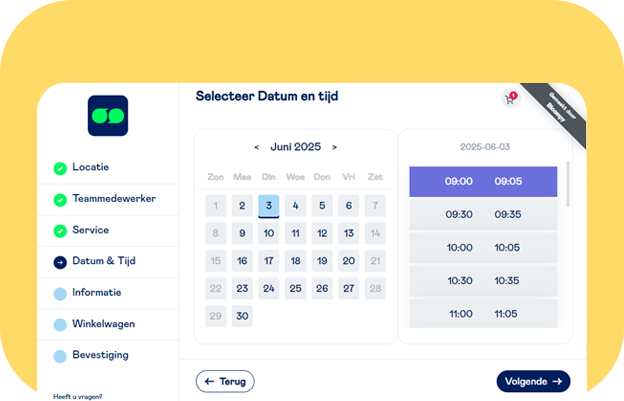Open the shopping cart icon

tap(510, 98)
